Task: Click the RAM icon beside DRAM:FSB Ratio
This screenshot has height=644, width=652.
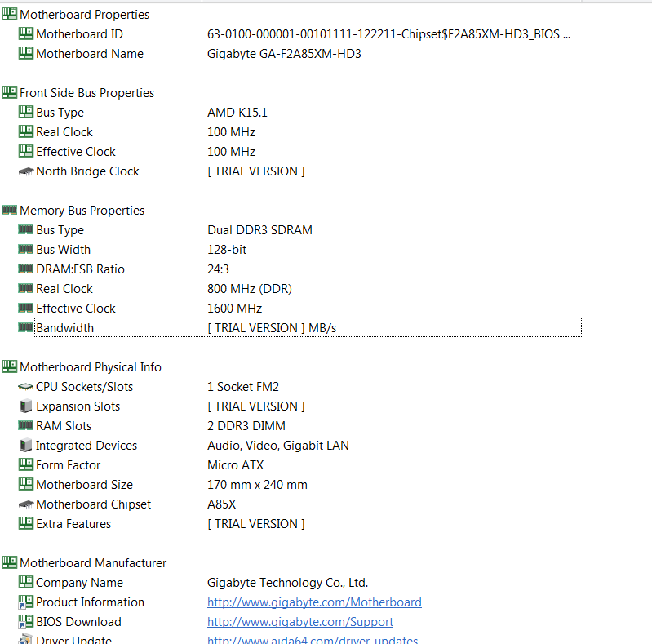Action: coord(26,269)
